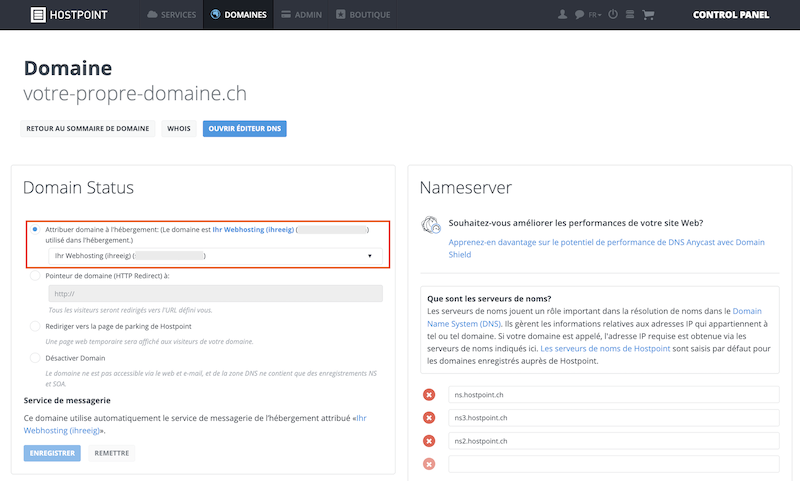Viewport: 800px width, 481px height.
Task: Open the Domain Name System (DNS) link
Action: click(594, 317)
